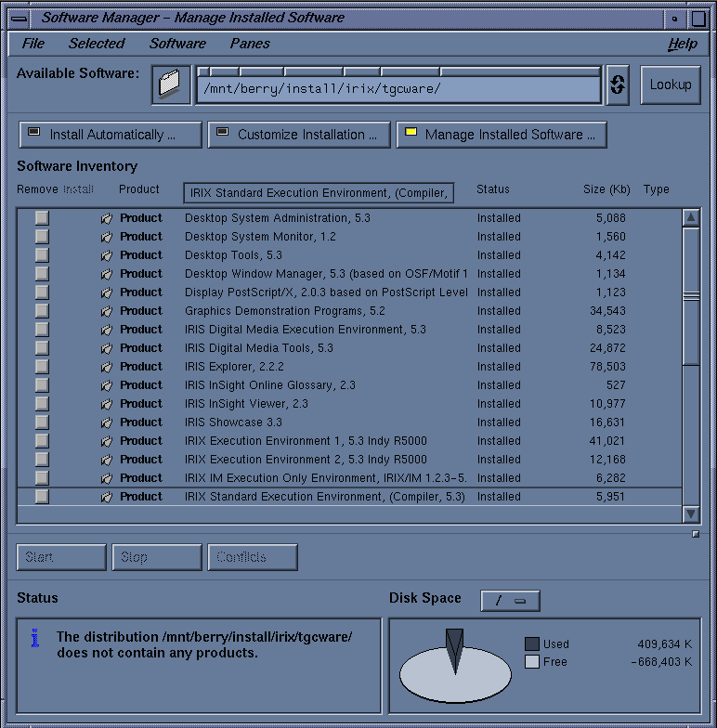Open the Panes menu
Screen dimensions: 717x728
pyautogui.click(x=250, y=44)
